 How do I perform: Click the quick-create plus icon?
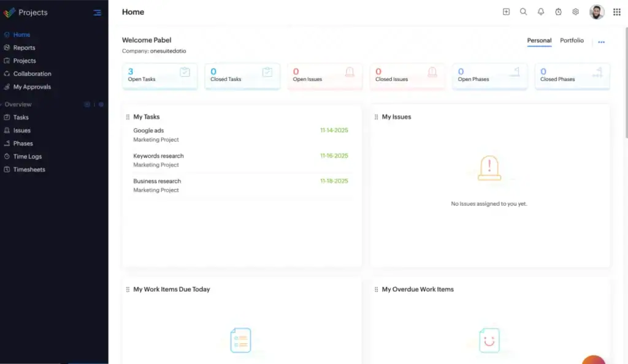506,12
